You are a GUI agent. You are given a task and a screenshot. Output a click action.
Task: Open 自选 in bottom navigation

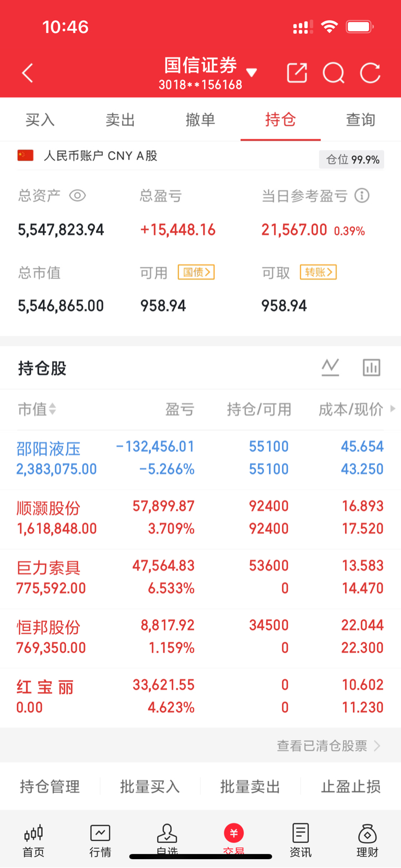tap(167, 840)
